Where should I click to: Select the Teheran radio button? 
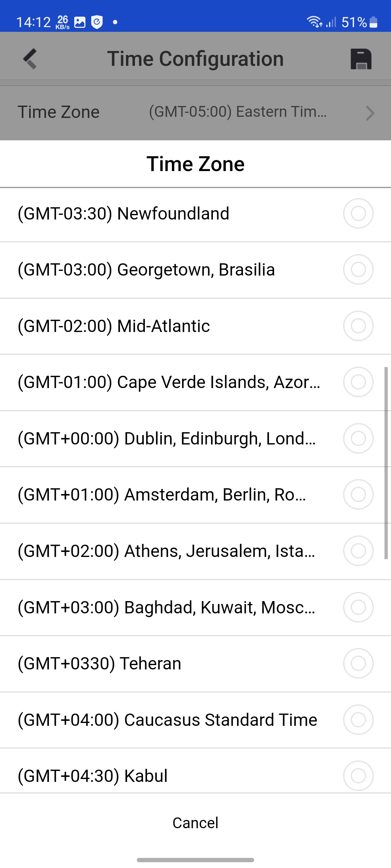click(358, 663)
